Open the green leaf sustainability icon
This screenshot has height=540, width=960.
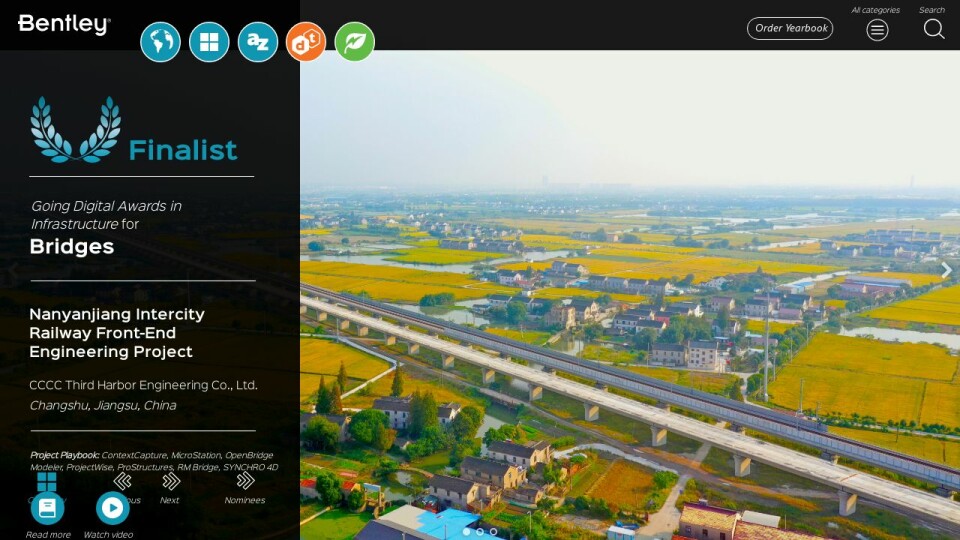(354, 42)
